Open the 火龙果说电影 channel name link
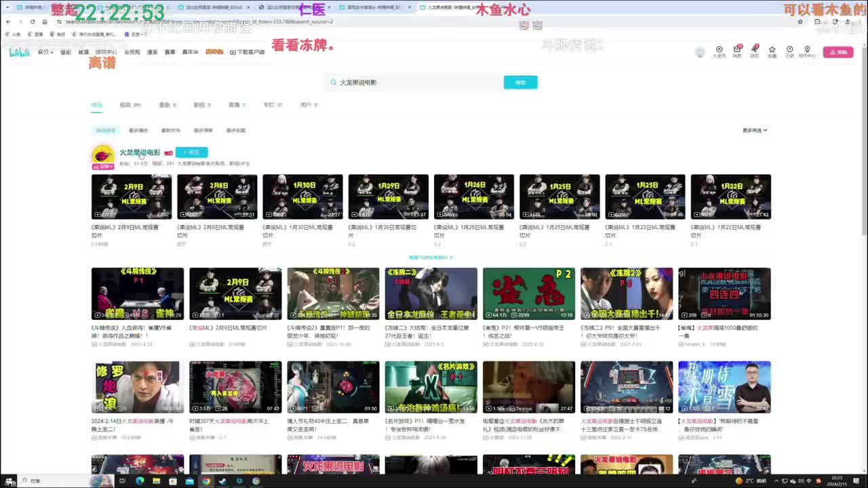Viewport: 868px width, 488px height. pyautogui.click(x=140, y=152)
